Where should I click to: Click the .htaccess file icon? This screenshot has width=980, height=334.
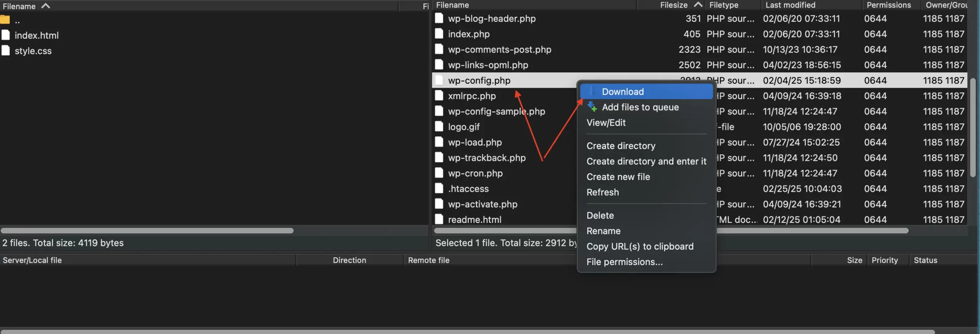pos(439,188)
